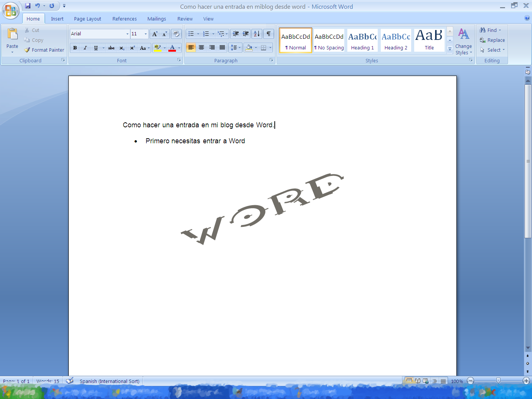The height and width of the screenshot is (399, 532).
Task: Apply bullet list formatting
Action: click(191, 34)
